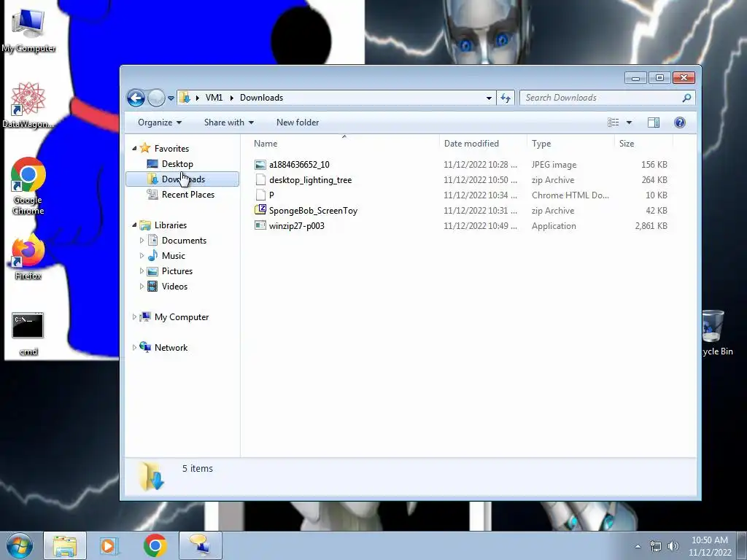This screenshot has height=560, width=747.
Task: Click the search magnifier icon
Action: (686, 98)
